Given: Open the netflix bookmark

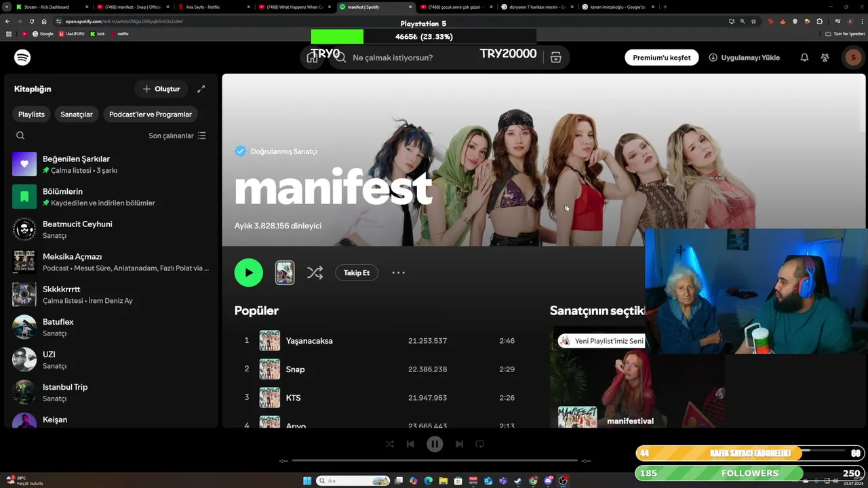Looking at the screenshot, I should click(x=119, y=34).
